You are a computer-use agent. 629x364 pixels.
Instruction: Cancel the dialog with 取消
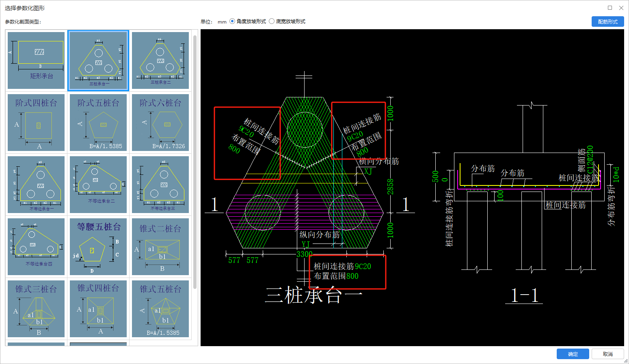point(607,354)
